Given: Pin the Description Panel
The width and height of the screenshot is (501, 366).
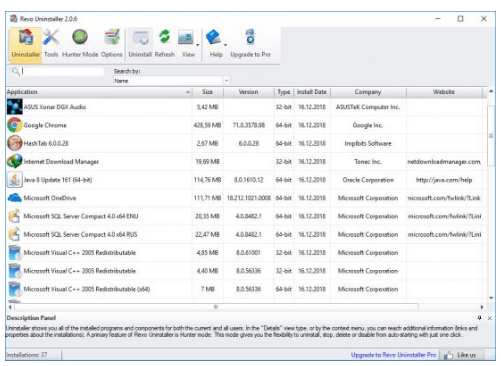Looking at the screenshot, I should pyautogui.click(x=480, y=318).
